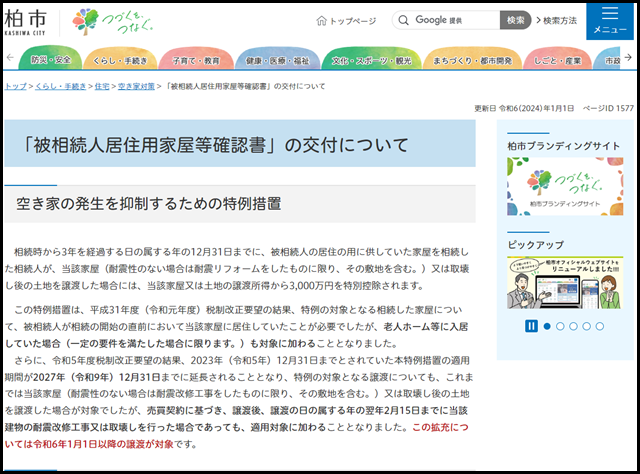Select the 子育て・教育 tab
This screenshot has height=474, width=640.
(x=196, y=60)
